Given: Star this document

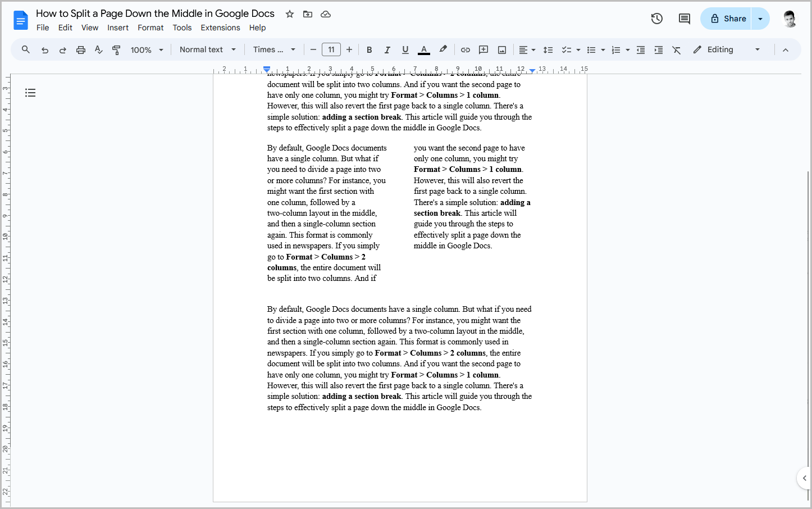Looking at the screenshot, I should pyautogui.click(x=290, y=14).
